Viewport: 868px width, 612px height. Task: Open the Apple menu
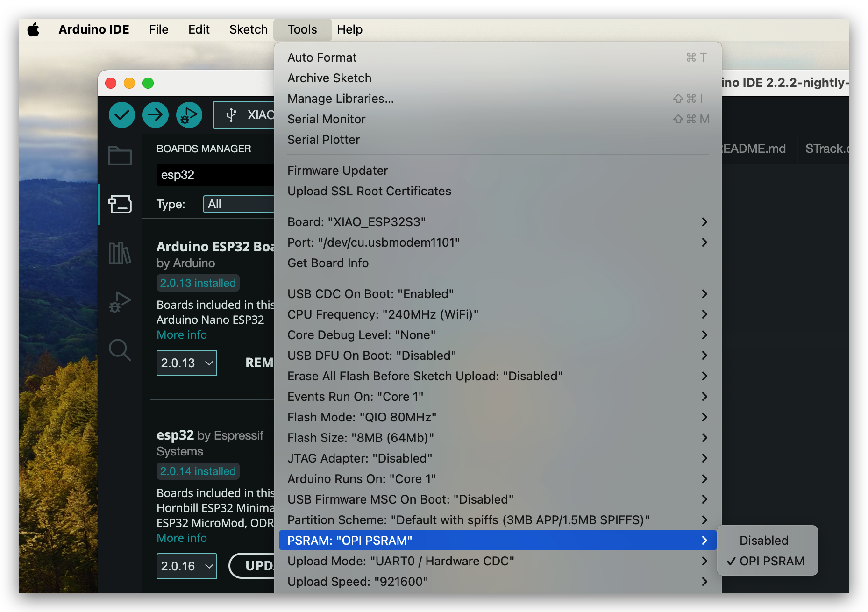tap(34, 29)
